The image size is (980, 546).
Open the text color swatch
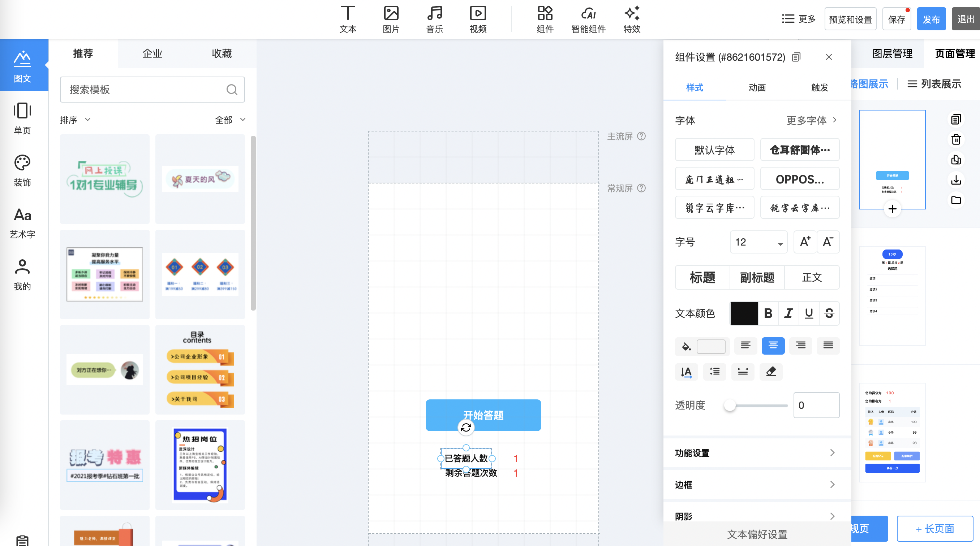tap(744, 313)
